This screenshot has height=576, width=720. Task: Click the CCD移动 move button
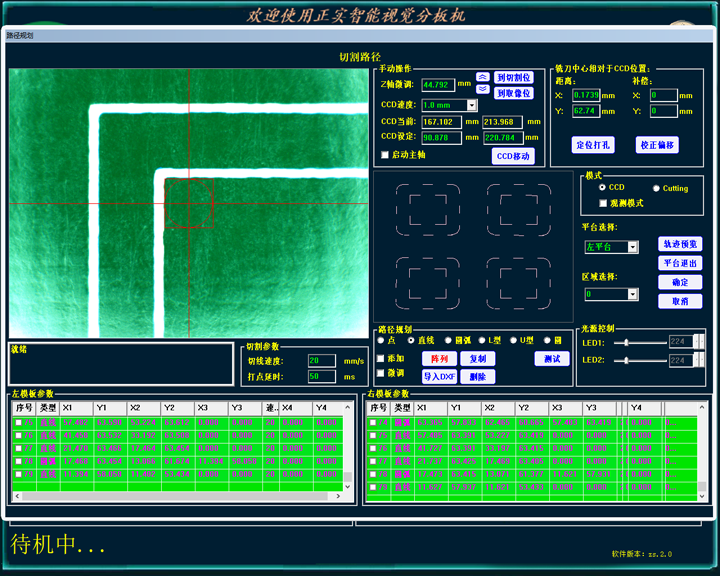(513, 156)
